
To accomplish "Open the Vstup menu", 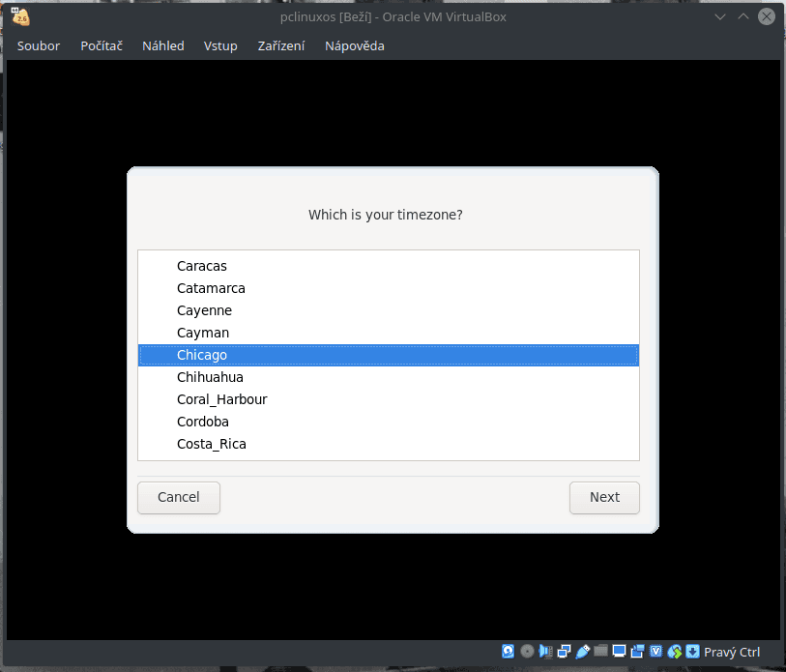I will click(220, 45).
